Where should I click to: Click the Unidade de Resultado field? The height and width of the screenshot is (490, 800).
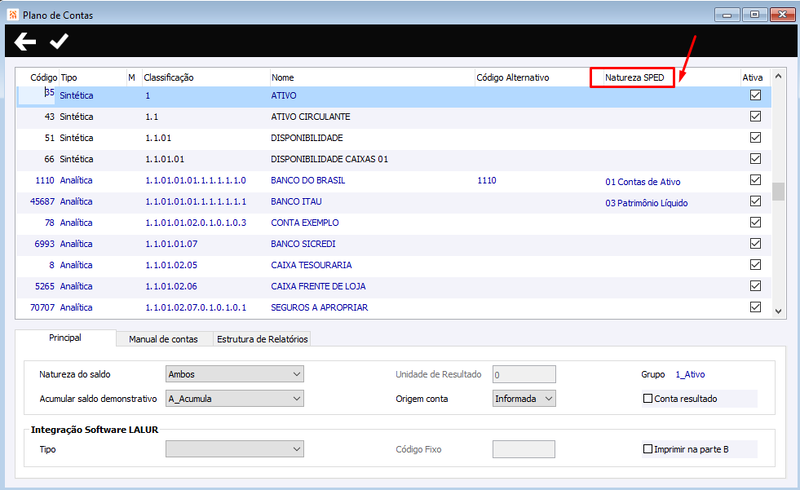[524, 374]
